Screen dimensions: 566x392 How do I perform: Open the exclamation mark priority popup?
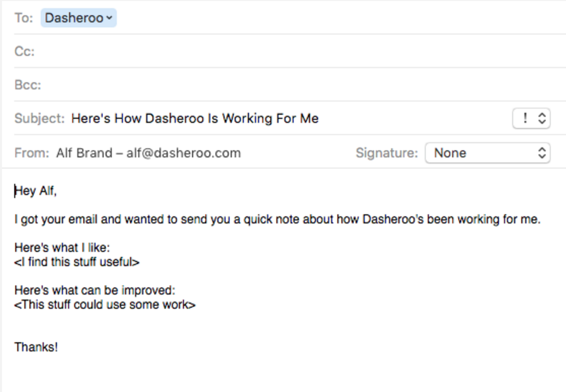point(531,119)
